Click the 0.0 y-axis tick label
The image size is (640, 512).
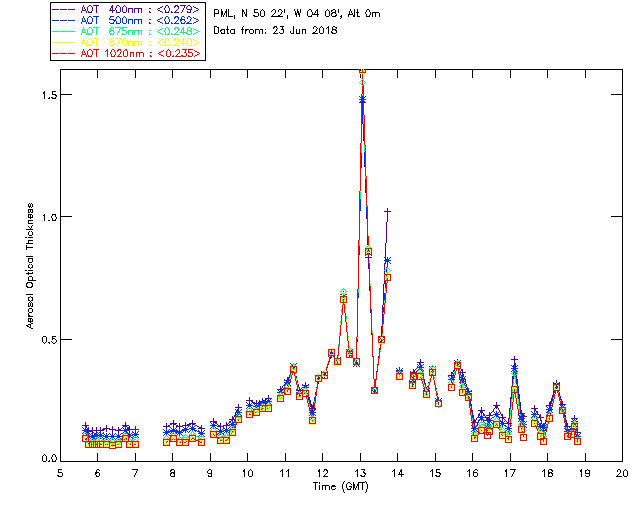click(49, 459)
